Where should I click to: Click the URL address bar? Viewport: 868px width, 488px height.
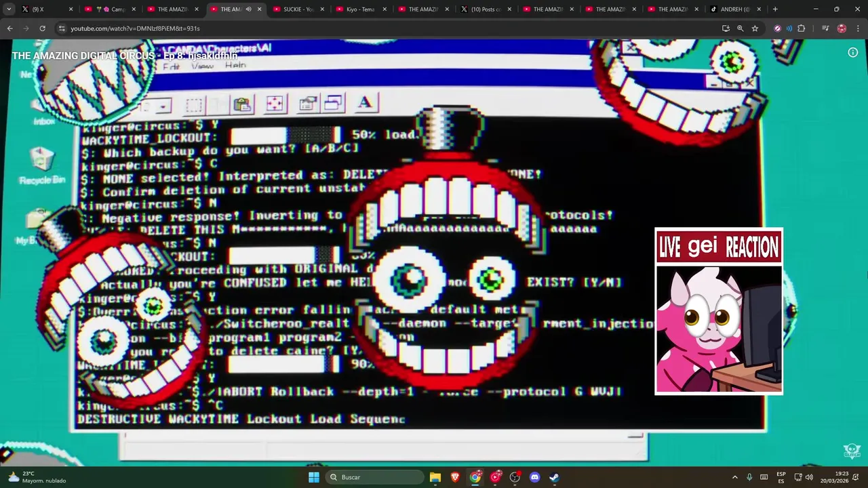(387, 28)
